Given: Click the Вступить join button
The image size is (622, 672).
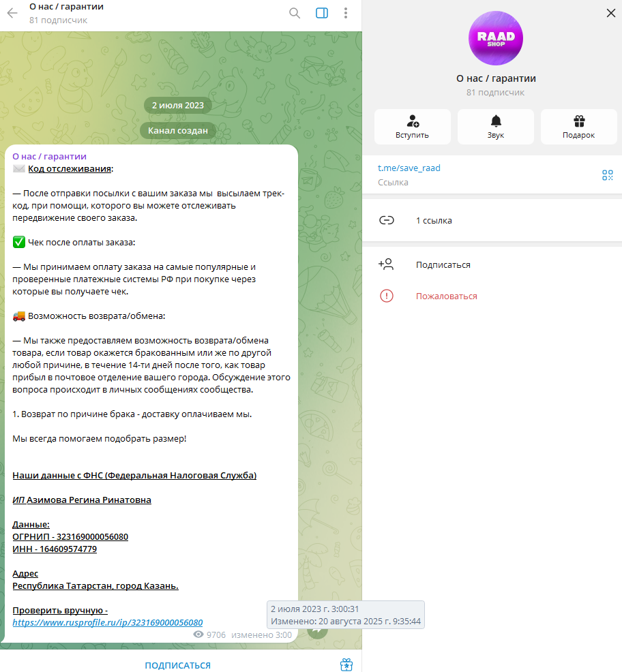Looking at the screenshot, I should click(412, 127).
